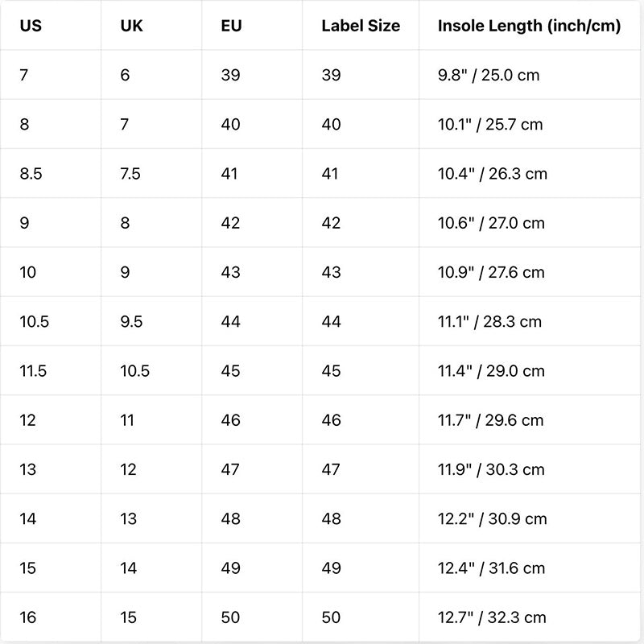Click the Insole Length (inch/cm) header
This screenshot has height=644, width=644.
coord(529,26)
